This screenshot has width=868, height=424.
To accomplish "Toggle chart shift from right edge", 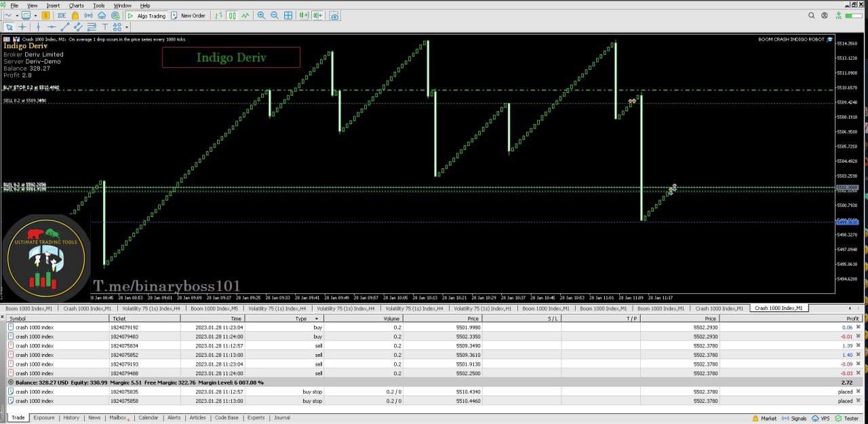I will coord(317,16).
